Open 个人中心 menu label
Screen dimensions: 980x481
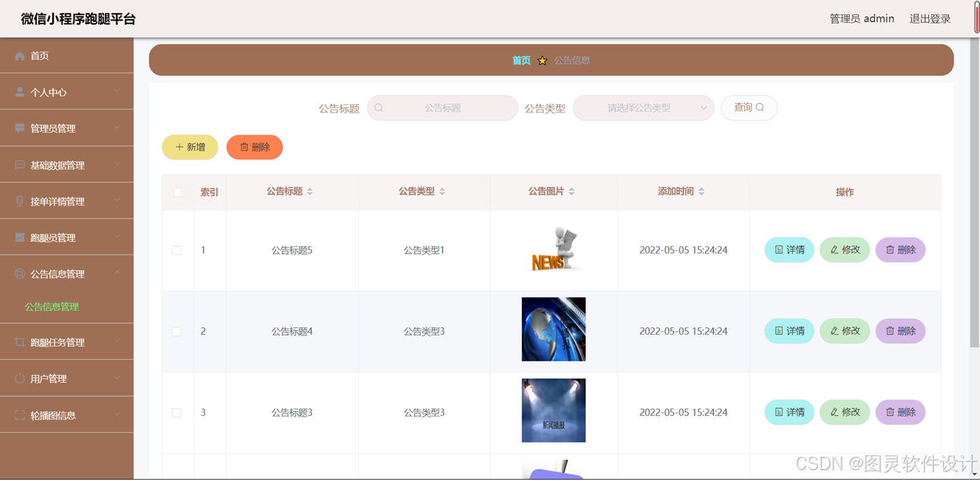point(48,92)
